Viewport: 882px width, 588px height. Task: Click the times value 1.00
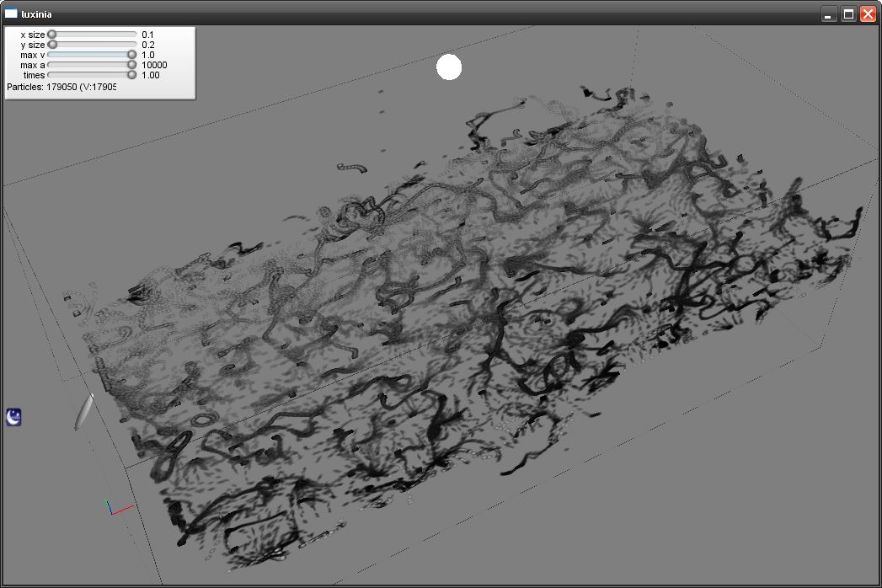tap(151, 75)
